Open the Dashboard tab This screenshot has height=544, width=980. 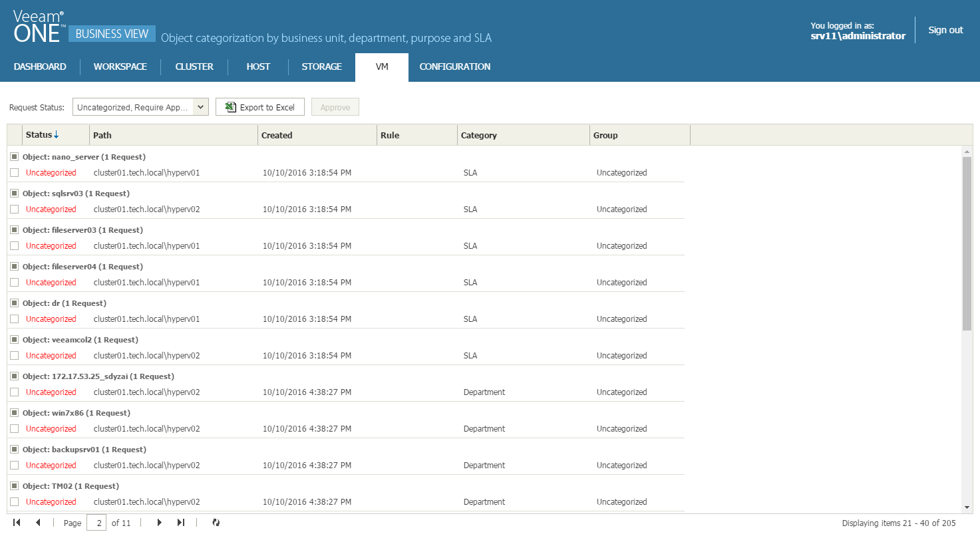pos(40,67)
